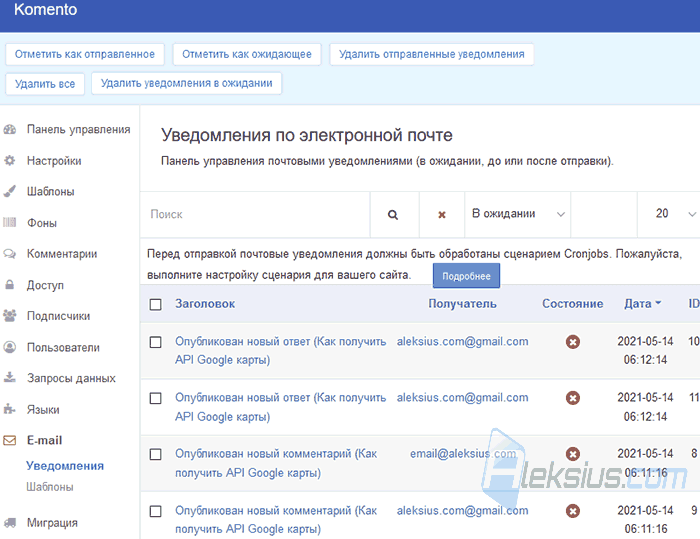This screenshot has height=539, width=700.
Task: Sort table by Получатель column
Action: pyautogui.click(x=462, y=304)
